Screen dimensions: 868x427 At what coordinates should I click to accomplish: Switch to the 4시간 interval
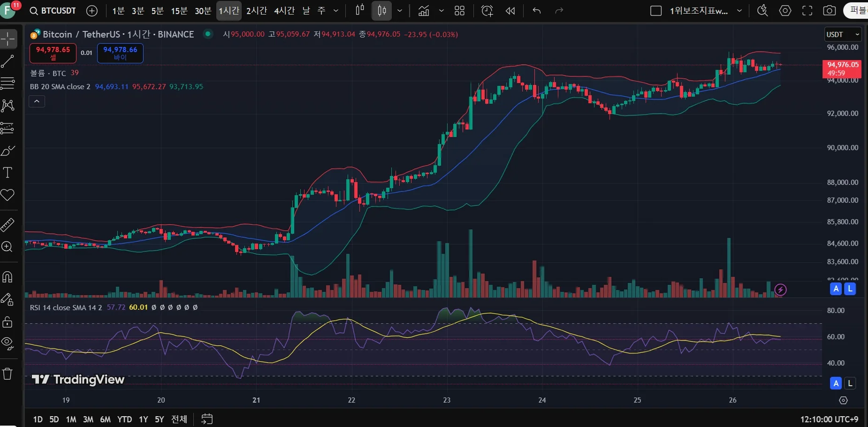point(284,11)
